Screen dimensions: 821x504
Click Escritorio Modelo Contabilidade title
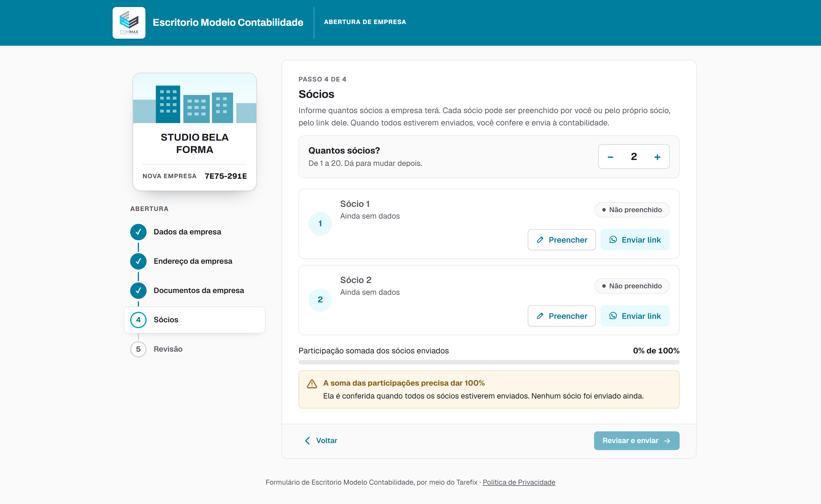point(228,22)
